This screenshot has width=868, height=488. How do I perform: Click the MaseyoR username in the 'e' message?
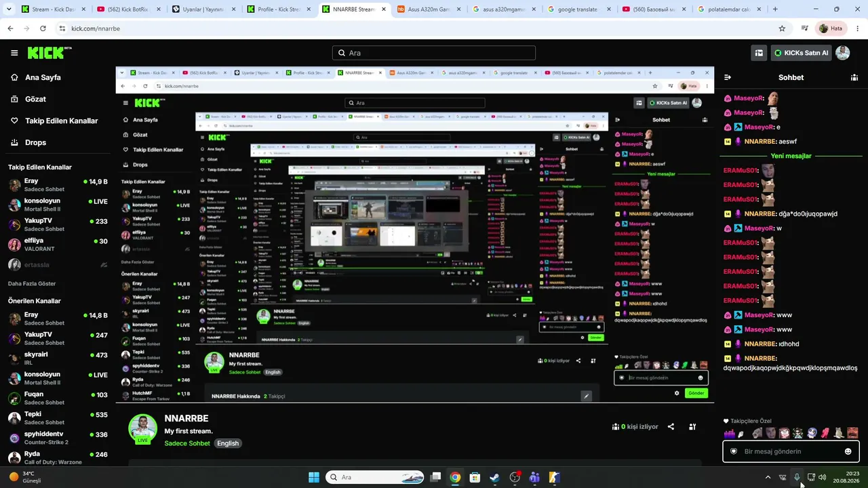pyautogui.click(x=759, y=127)
